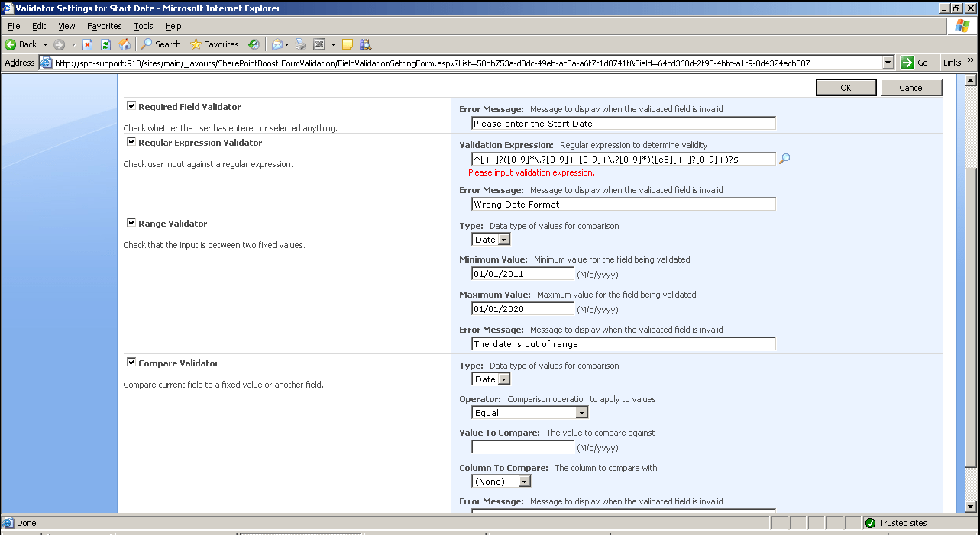Click the regex magnifier test icon
This screenshot has width=980, height=535.
pyautogui.click(x=784, y=159)
